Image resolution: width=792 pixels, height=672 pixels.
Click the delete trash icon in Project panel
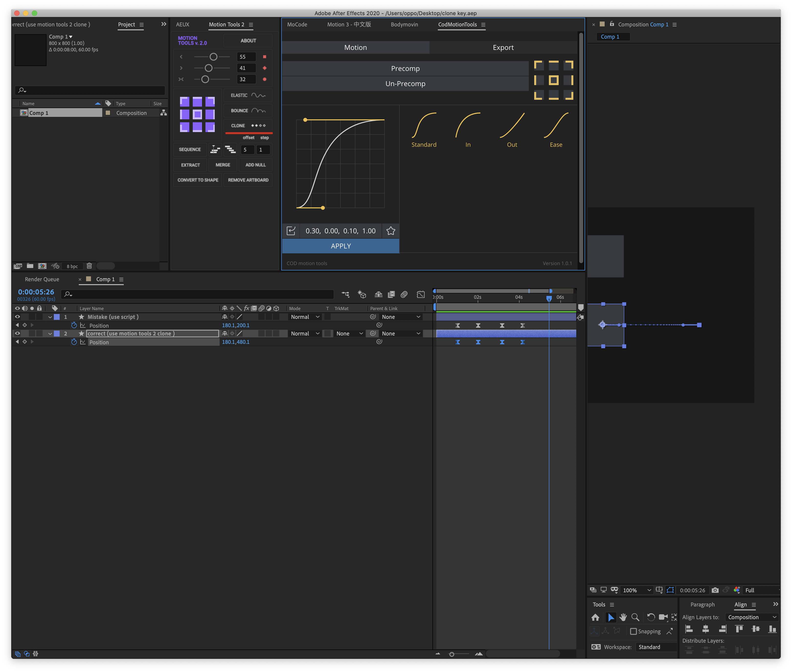pyautogui.click(x=89, y=266)
